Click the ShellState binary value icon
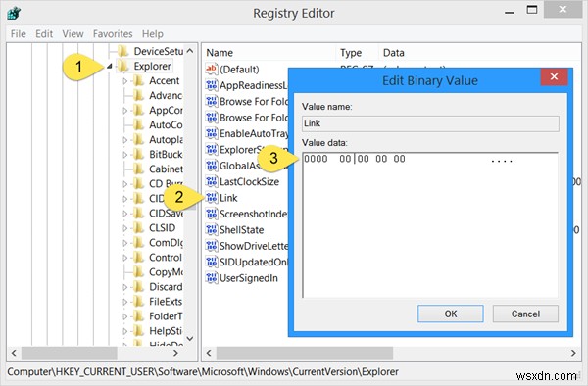Viewport: 588px width, 386px height. 212,230
